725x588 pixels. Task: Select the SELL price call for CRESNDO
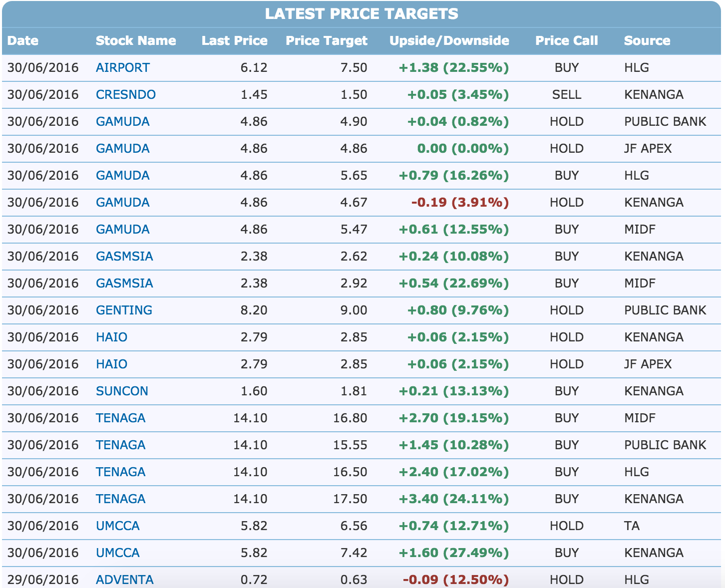click(x=567, y=95)
